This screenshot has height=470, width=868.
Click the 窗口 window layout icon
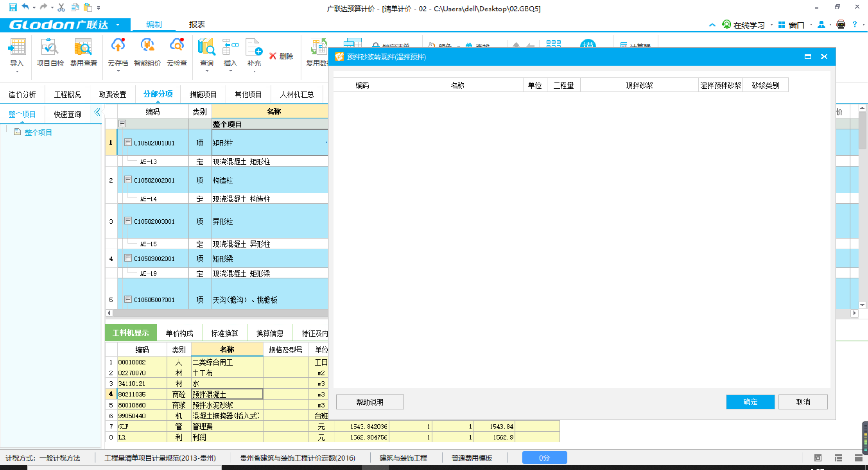(x=782, y=25)
